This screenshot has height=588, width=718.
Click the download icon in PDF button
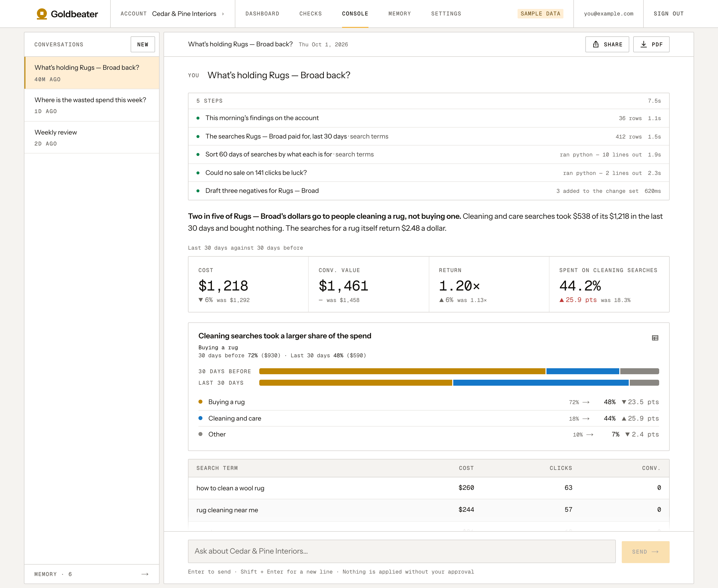point(643,44)
